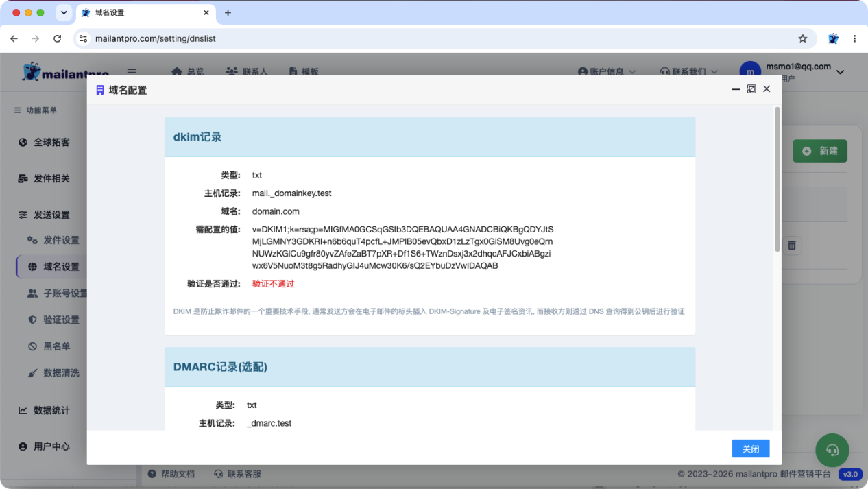This screenshot has width=868, height=489.
Task: Click the shield icon beside 验证设置
Action: [x=32, y=320]
